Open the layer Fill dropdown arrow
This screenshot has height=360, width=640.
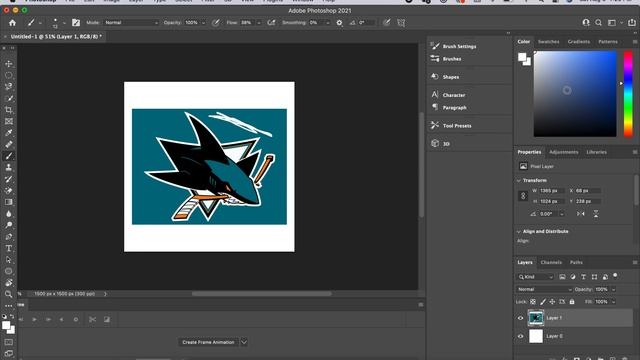(x=613, y=302)
